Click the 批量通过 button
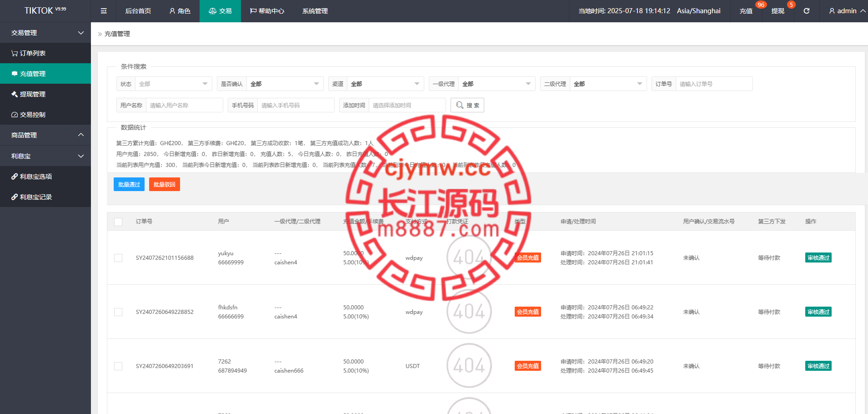The height and width of the screenshot is (414, 868). (x=129, y=184)
